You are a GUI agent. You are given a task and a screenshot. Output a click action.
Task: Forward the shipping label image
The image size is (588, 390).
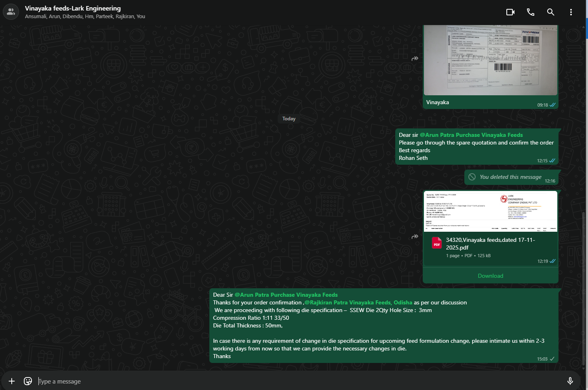415,59
